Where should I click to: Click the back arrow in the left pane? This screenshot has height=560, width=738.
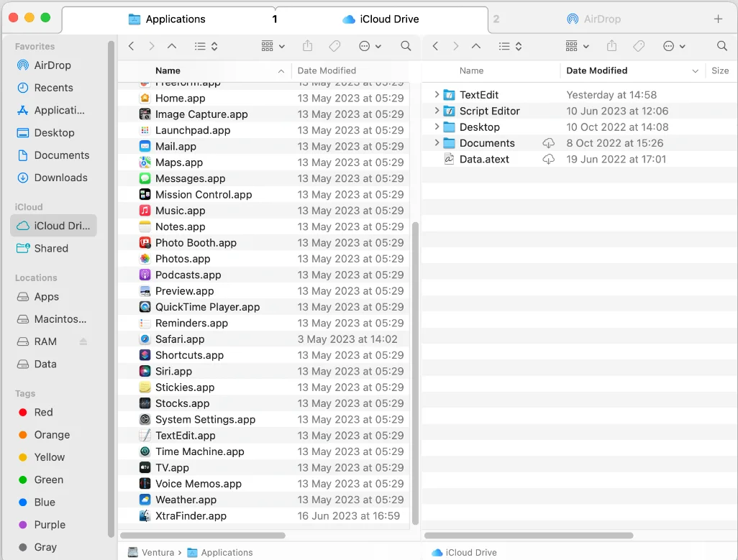(x=131, y=46)
